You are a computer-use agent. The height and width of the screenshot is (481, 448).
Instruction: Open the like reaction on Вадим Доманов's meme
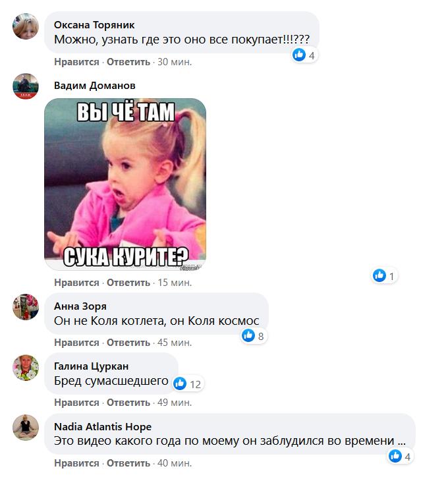coord(384,275)
